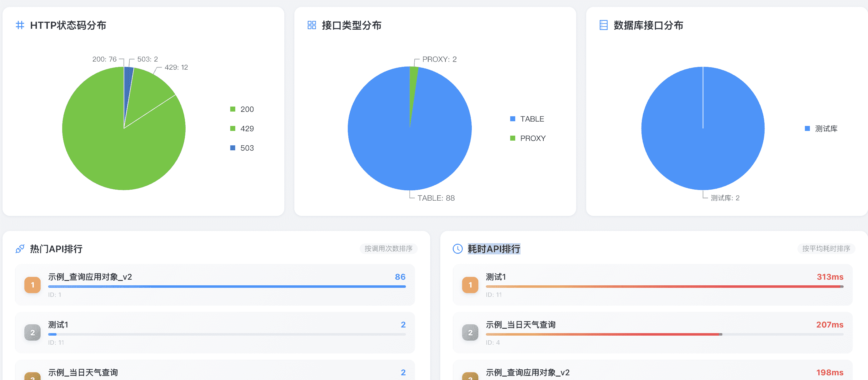Toggle the 测试库 legend entry
Screen dimensions: 868x380
coord(821,128)
